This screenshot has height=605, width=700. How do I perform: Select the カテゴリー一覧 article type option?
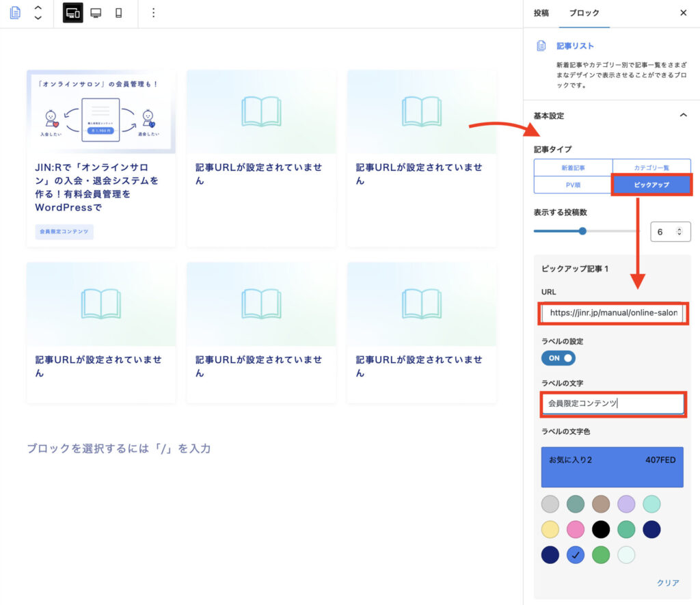click(x=651, y=167)
